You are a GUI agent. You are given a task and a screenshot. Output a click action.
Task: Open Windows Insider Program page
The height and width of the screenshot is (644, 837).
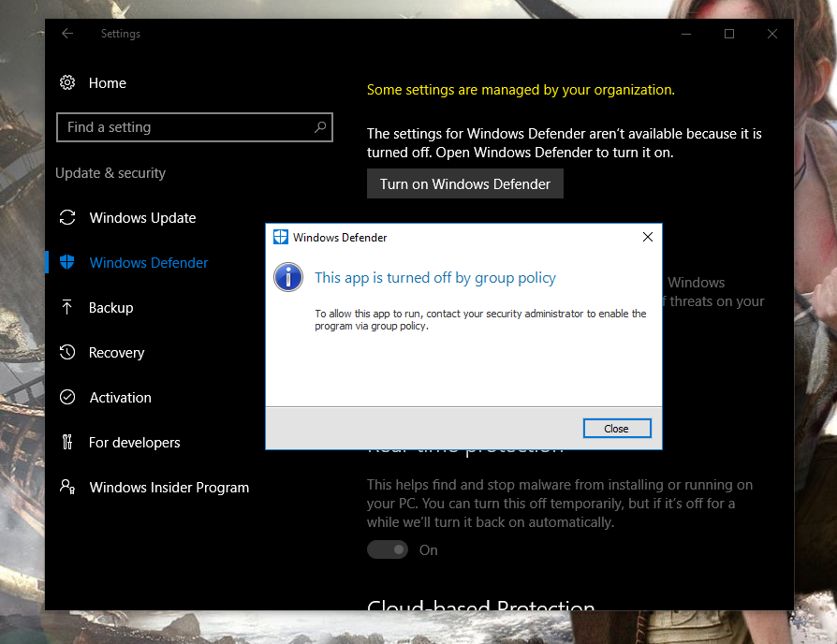(169, 487)
